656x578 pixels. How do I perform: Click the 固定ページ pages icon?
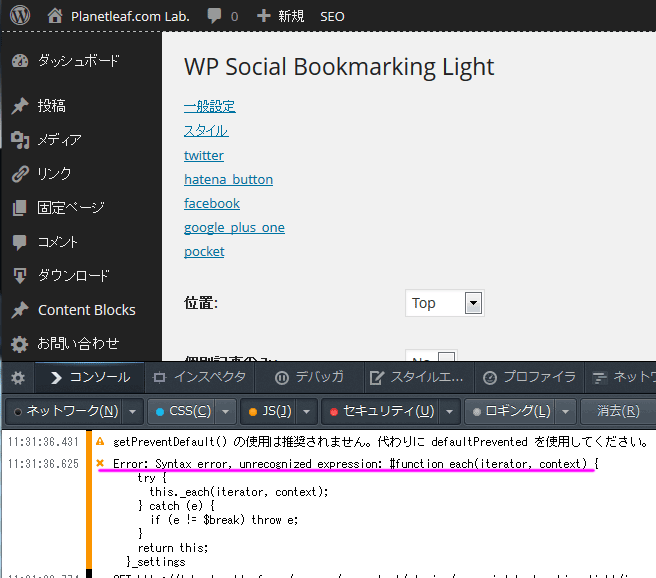coord(20,208)
